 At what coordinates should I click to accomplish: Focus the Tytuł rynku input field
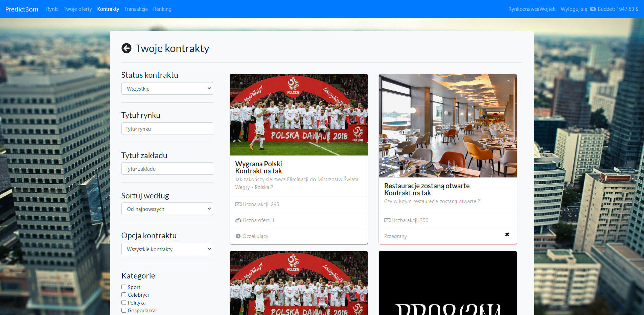click(x=167, y=129)
